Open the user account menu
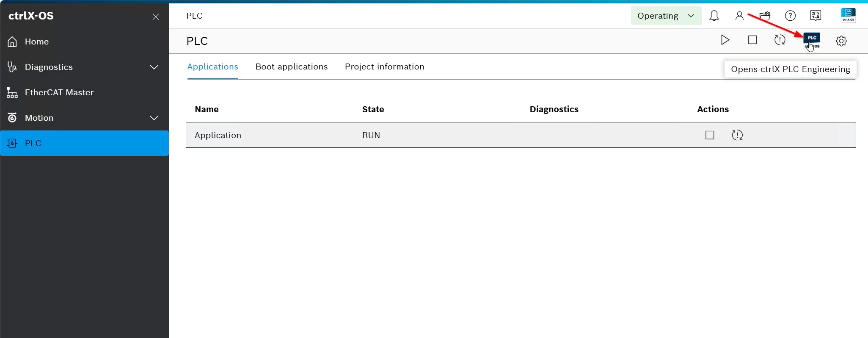Screen dimensions: 868x338 [739, 16]
